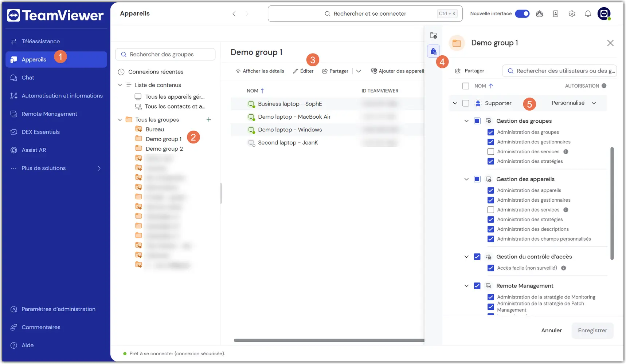The width and height of the screenshot is (626, 364).
Task: Click the Éditer button
Action: tap(303, 71)
